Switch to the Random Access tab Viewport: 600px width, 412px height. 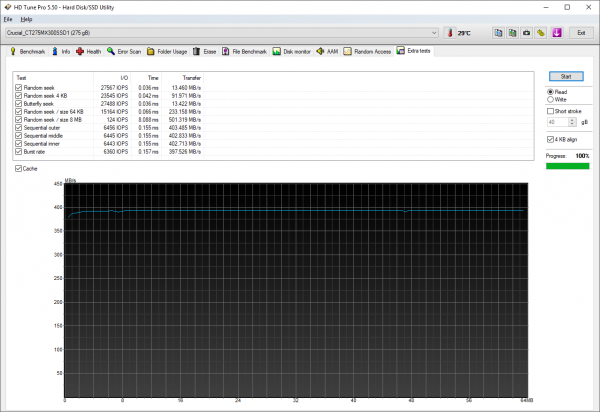coord(367,52)
